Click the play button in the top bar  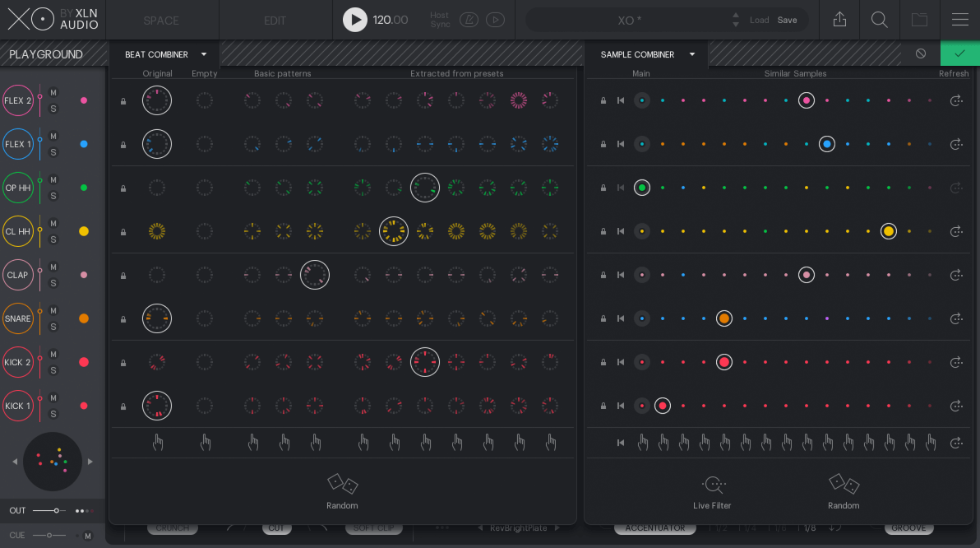(x=354, y=20)
